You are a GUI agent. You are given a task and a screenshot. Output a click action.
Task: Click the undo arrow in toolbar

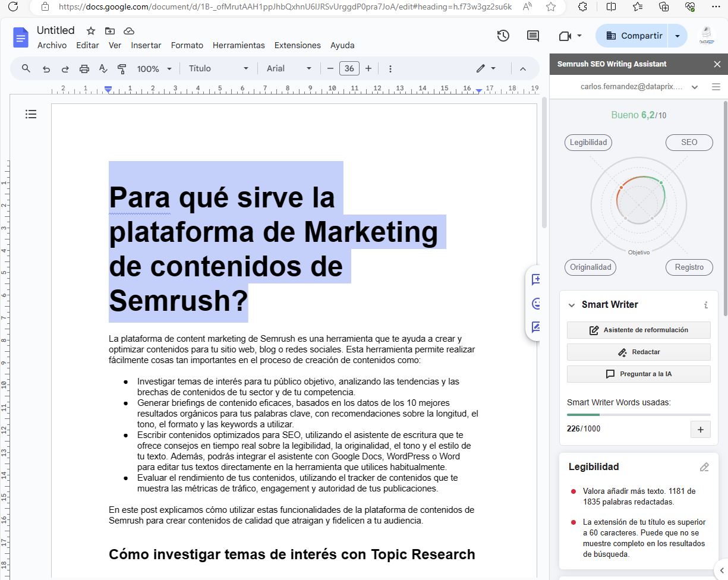(x=46, y=69)
